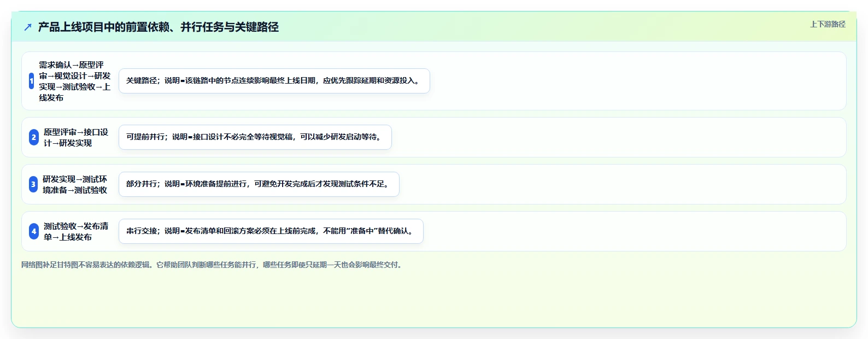Click the 部分并行 description box
The width and height of the screenshot is (868, 339).
pyautogui.click(x=259, y=184)
